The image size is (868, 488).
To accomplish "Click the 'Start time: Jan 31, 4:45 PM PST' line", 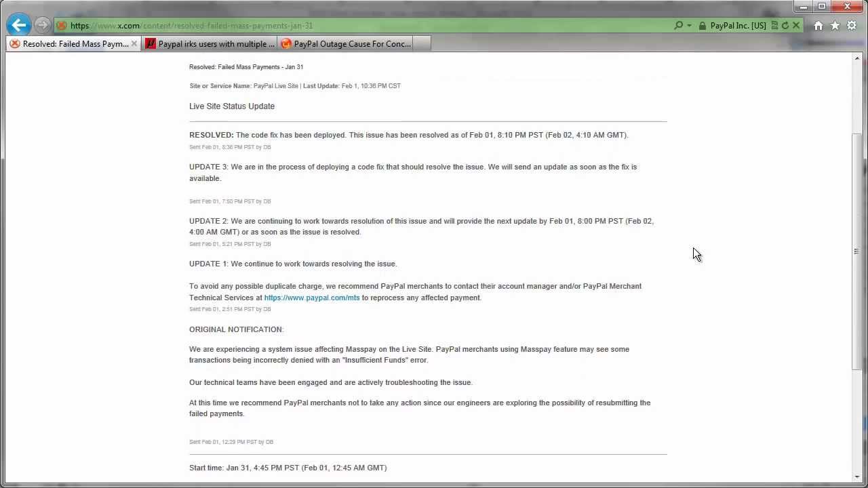I will click(x=288, y=468).
